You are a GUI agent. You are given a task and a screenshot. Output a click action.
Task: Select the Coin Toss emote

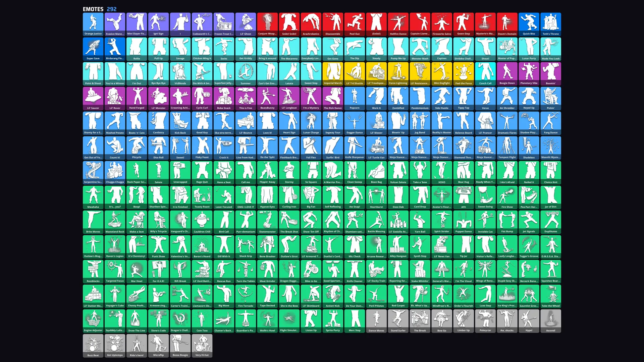tap(202, 321)
